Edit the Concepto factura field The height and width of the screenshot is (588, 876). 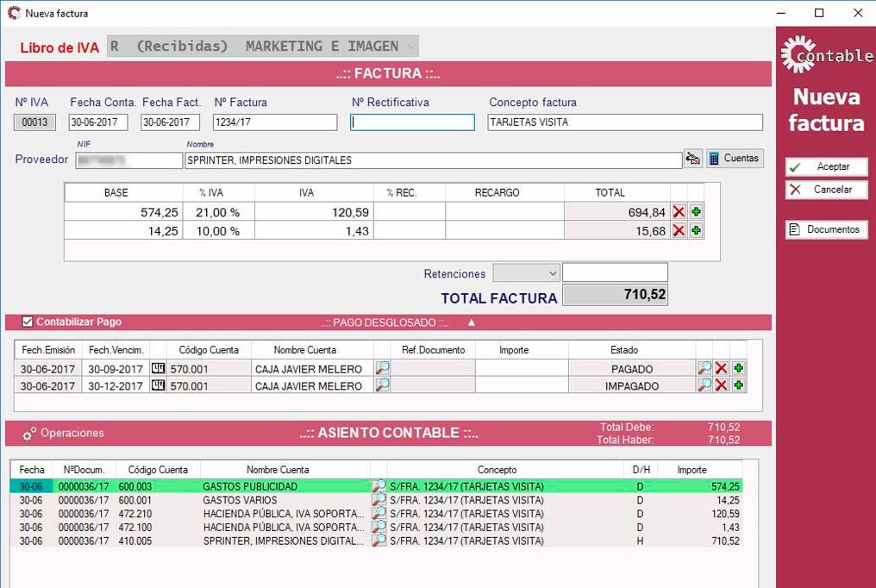coord(624,122)
